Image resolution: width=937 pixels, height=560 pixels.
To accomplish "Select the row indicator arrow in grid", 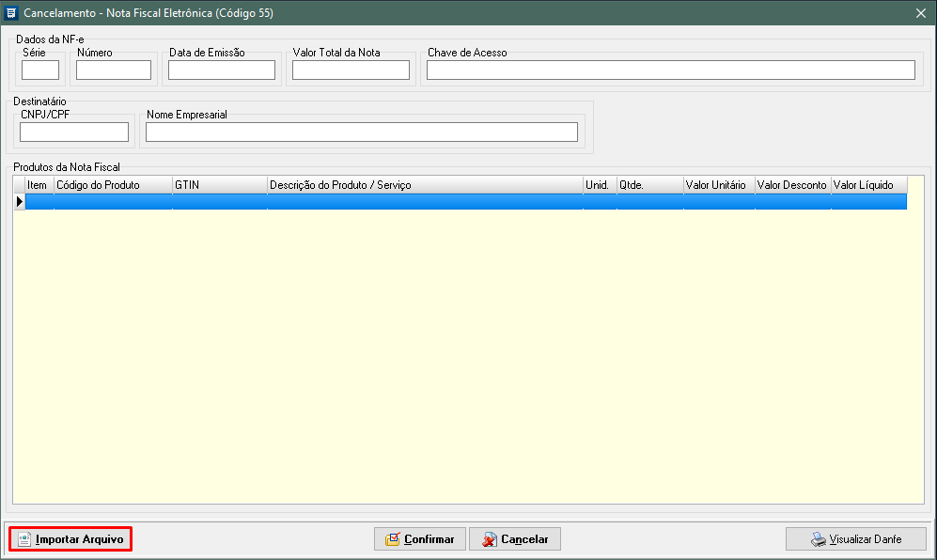I will tap(19, 201).
